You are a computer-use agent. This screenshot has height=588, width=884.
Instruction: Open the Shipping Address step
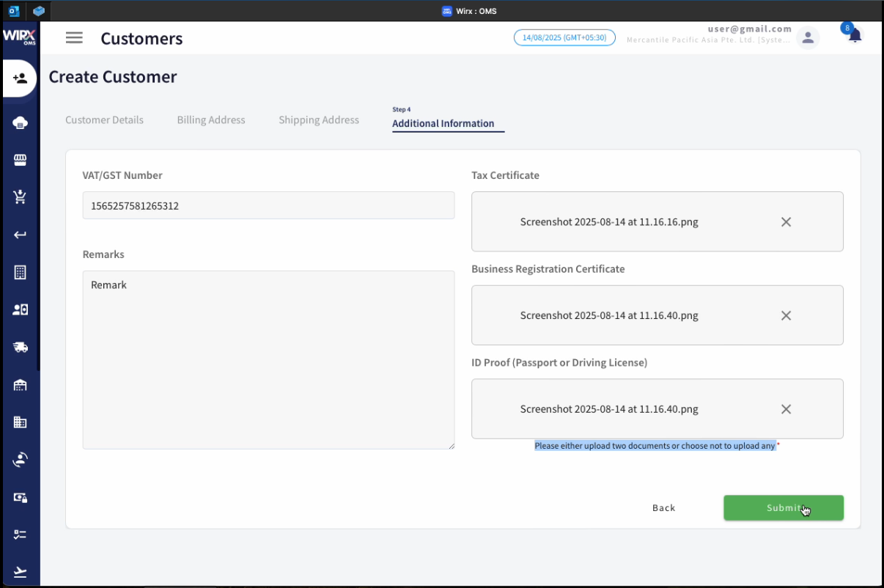(319, 120)
